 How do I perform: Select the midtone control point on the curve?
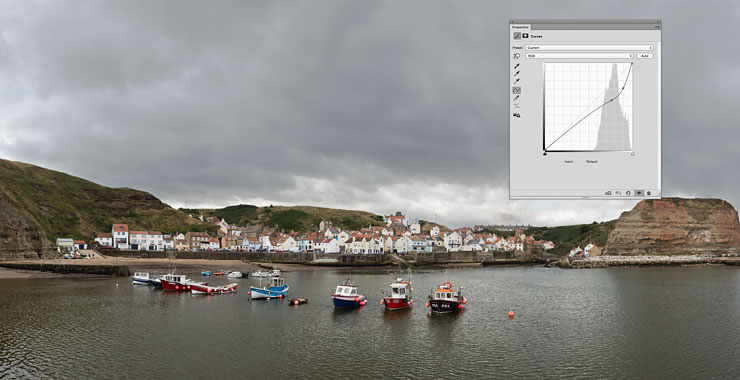tap(612, 100)
